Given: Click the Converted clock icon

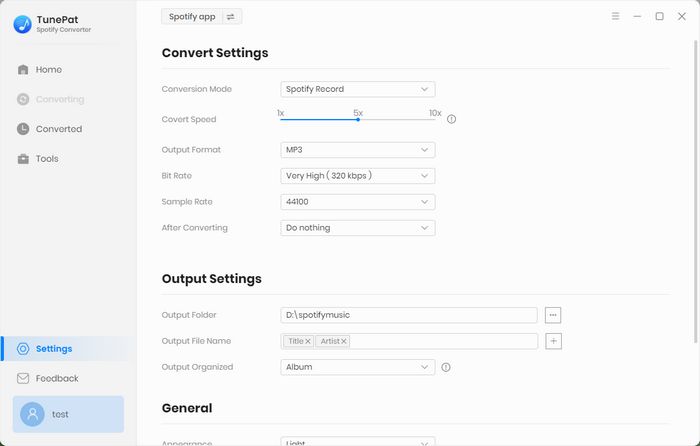Looking at the screenshot, I should 23,129.
